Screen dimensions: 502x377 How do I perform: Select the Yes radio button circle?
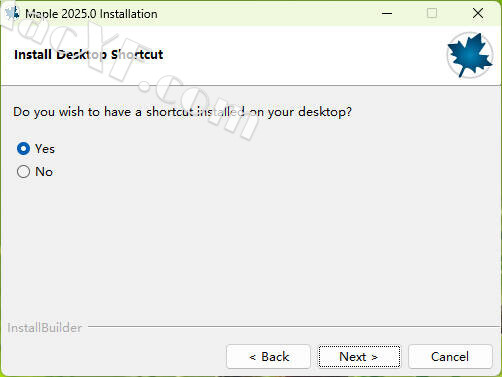tap(23, 149)
